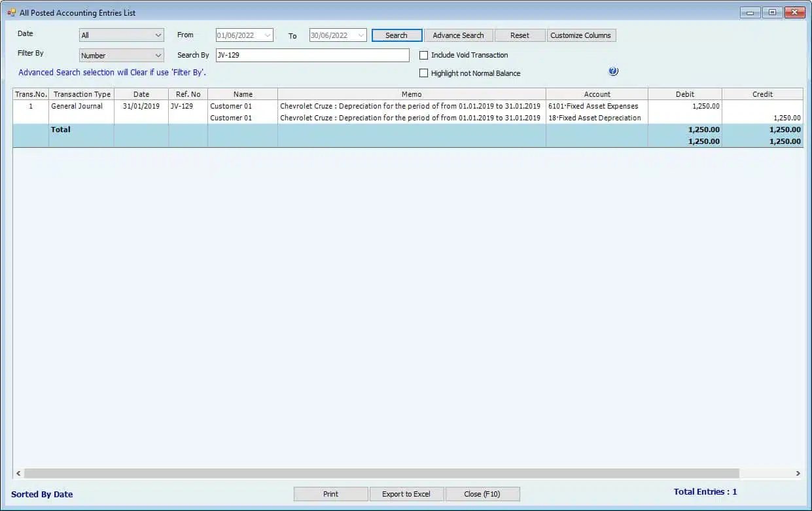Viewport: 812px width, 511px height.
Task: Tick Highlight not Normal Balance checkbox
Action: click(x=423, y=73)
